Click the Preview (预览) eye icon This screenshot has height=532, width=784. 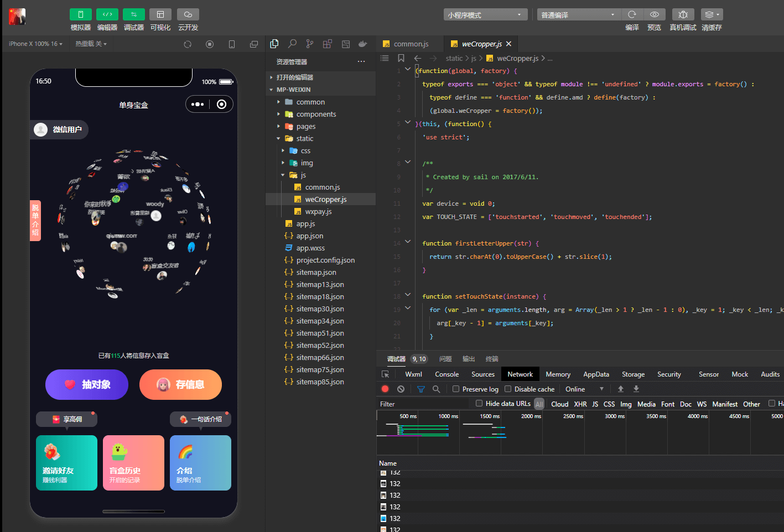[x=654, y=14]
